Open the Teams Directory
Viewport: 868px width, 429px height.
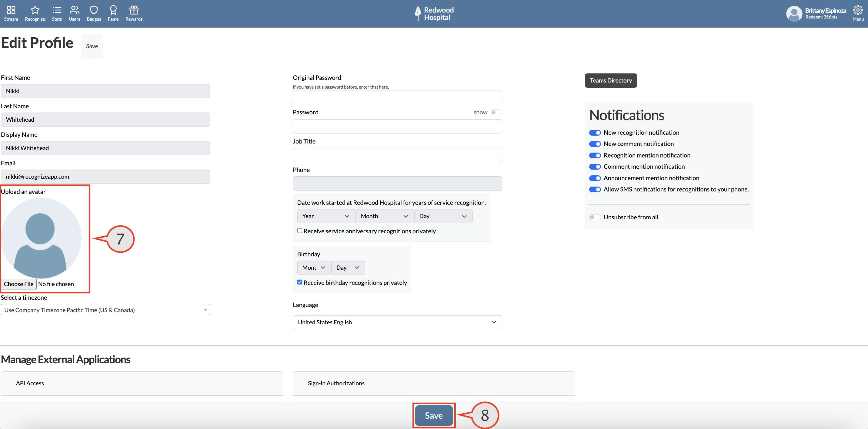pyautogui.click(x=611, y=81)
